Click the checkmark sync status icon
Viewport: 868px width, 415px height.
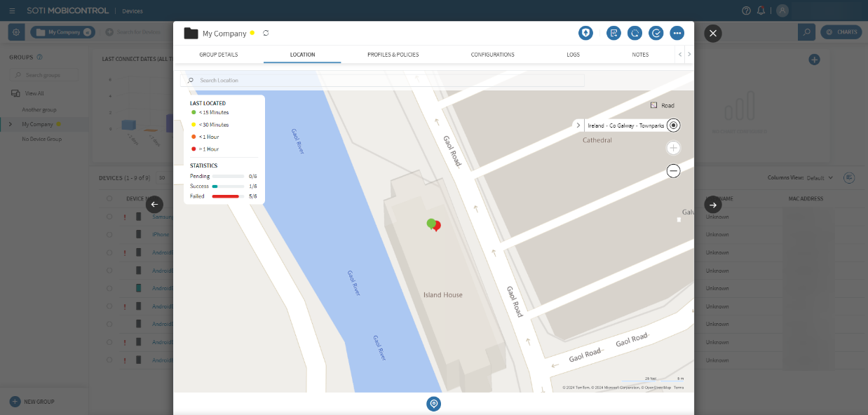coord(656,33)
